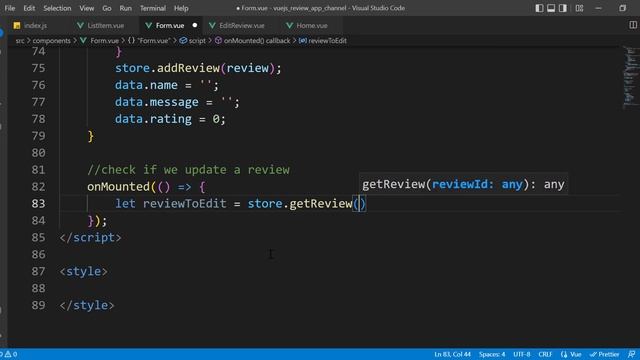Open the onMounted() callback breadcrumb
The width and height of the screenshot is (640, 360).
click(253, 40)
